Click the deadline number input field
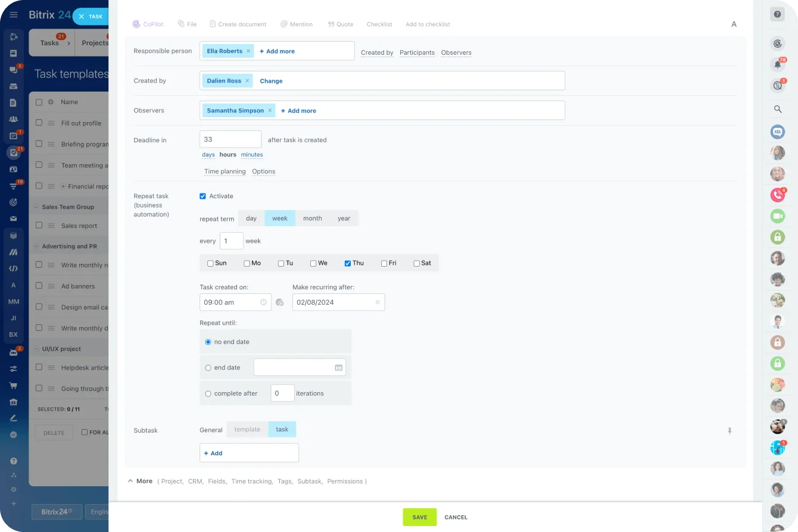This screenshot has height=532, width=798. (230, 139)
